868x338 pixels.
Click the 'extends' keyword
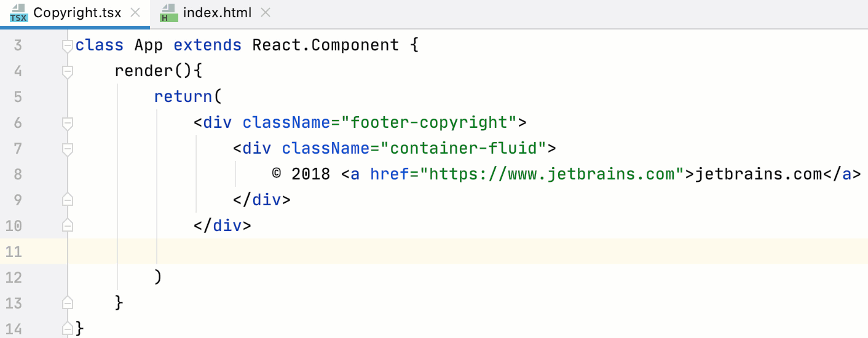(208, 45)
